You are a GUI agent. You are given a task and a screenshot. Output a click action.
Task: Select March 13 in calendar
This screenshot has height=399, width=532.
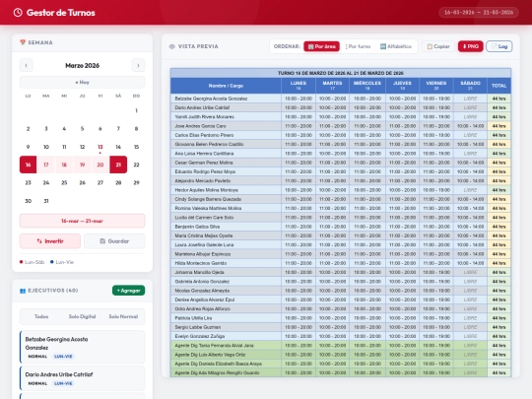pyautogui.click(x=100, y=147)
